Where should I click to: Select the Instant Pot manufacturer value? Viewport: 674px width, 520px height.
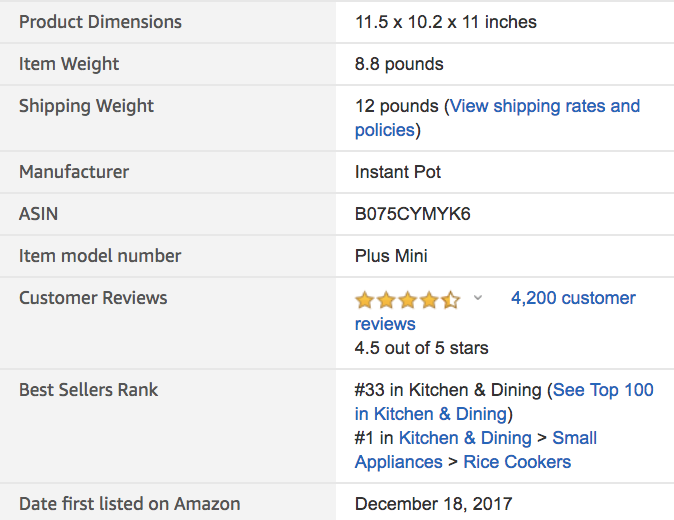[x=398, y=172]
